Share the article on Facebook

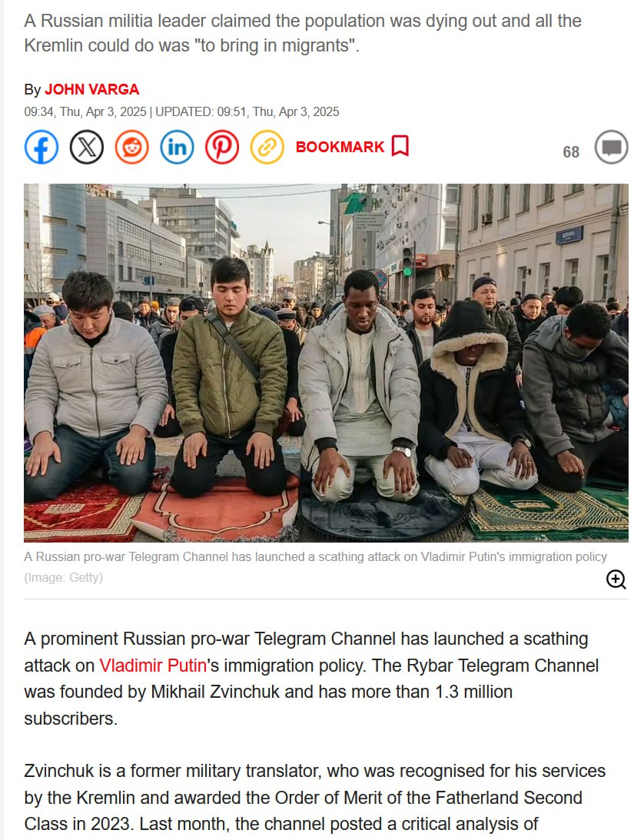pos(41,147)
